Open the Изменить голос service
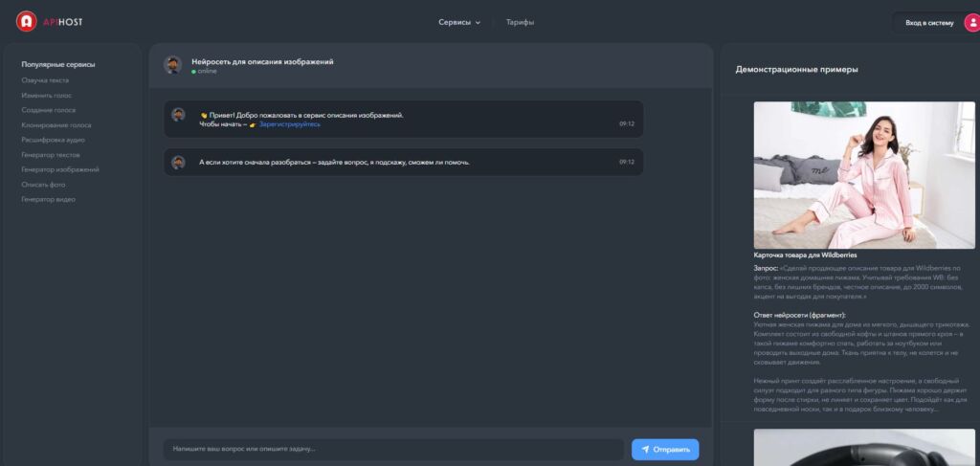The image size is (980, 466). (x=46, y=96)
